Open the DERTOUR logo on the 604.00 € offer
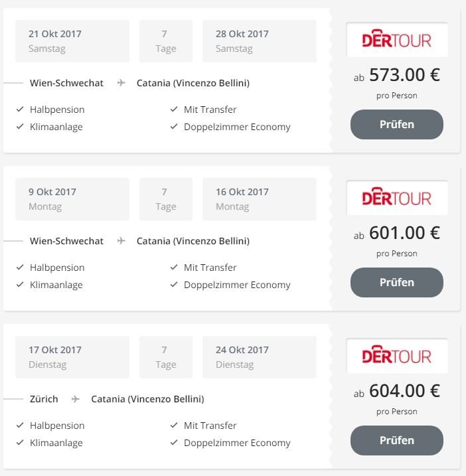The width and height of the screenshot is (466, 476). click(397, 355)
